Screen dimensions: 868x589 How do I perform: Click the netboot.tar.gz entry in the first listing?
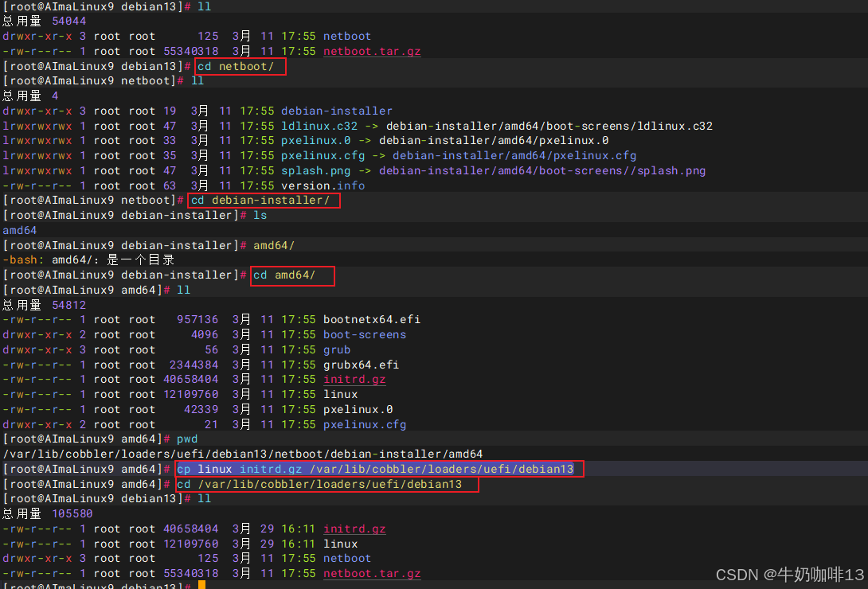[371, 52]
